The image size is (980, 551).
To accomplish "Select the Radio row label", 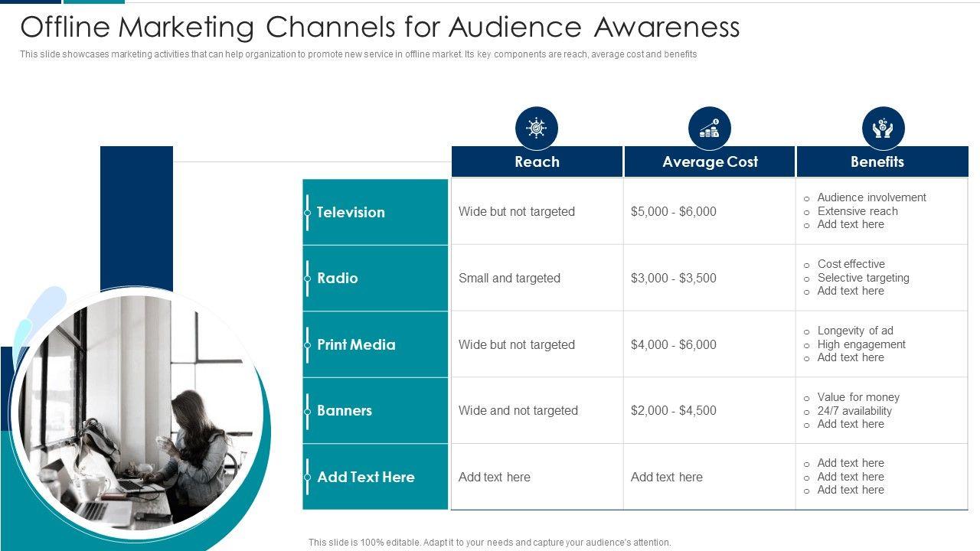I will (x=375, y=278).
